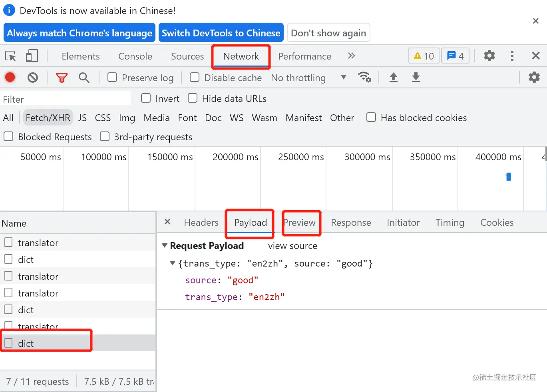
Task: Open network search with magnifier icon
Action: [84, 78]
